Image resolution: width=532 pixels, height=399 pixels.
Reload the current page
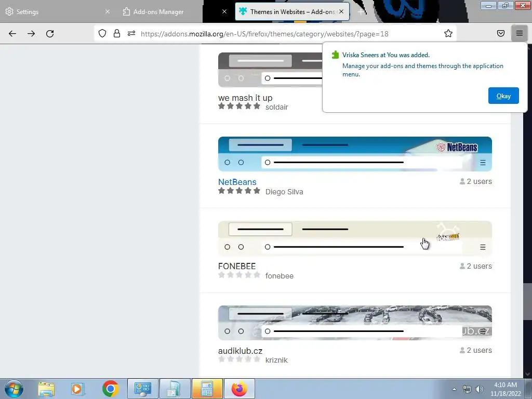(50, 34)
